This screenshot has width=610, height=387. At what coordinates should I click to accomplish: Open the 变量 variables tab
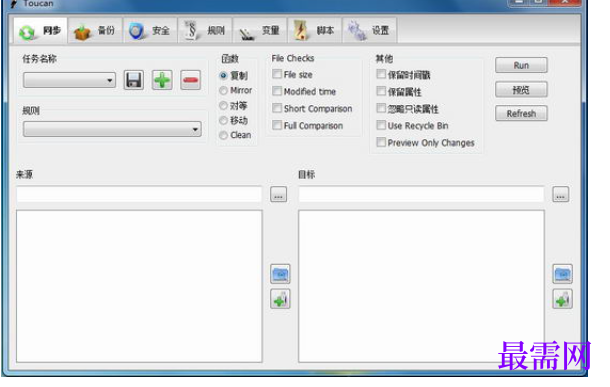pos(260,30)
